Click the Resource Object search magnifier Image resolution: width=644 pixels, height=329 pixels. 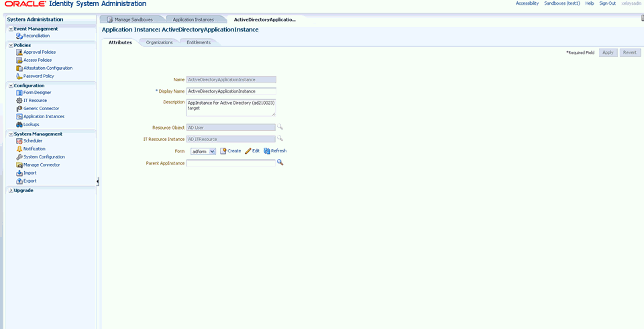[280, 127]
